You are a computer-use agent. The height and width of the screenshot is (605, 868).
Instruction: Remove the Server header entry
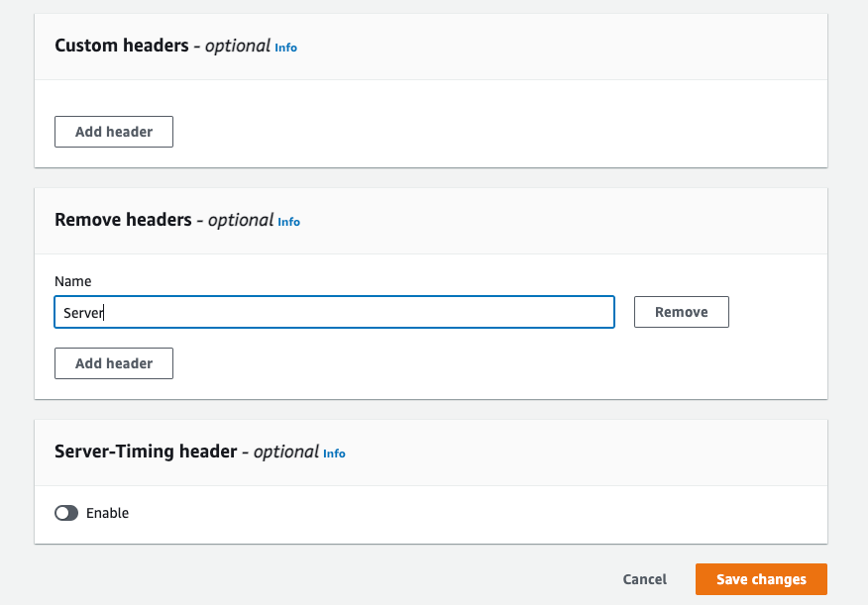tap(681, 311)
